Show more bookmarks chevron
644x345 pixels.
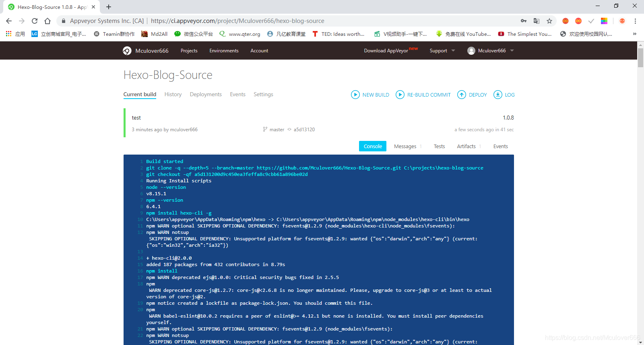[x=635, y=34]
